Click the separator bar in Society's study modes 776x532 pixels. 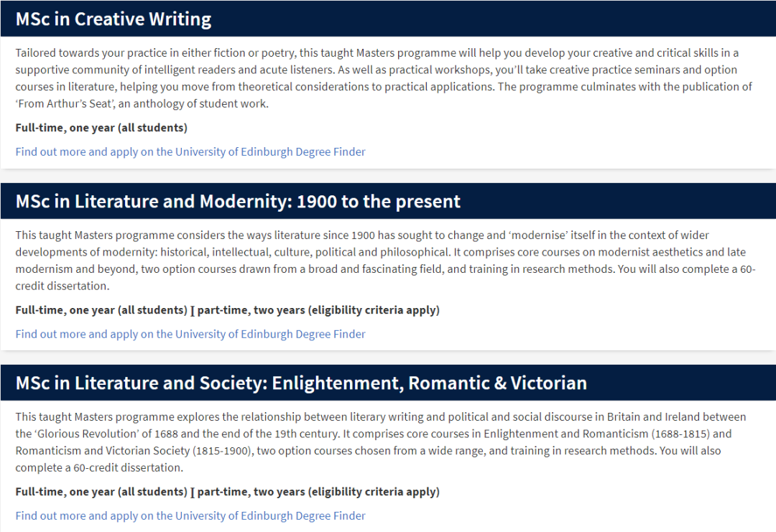pyautogui.click(x=193, y=493)
